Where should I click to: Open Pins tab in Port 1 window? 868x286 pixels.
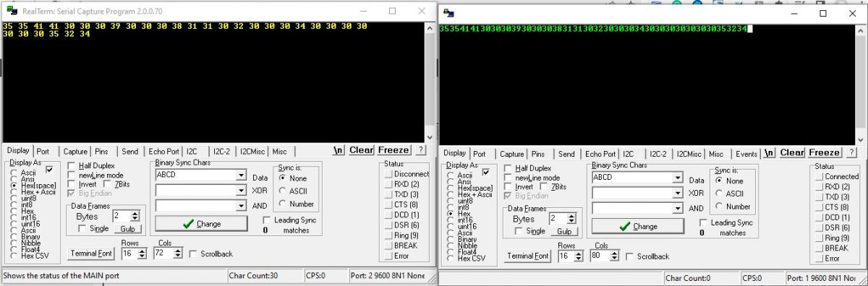coord(537,153)
